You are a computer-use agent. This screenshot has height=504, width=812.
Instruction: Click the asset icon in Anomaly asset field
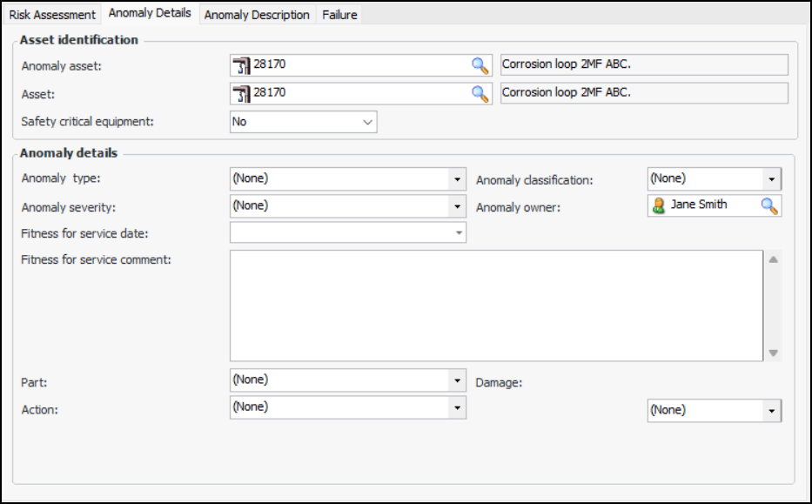pyautogui.click(x=241, y=65)
